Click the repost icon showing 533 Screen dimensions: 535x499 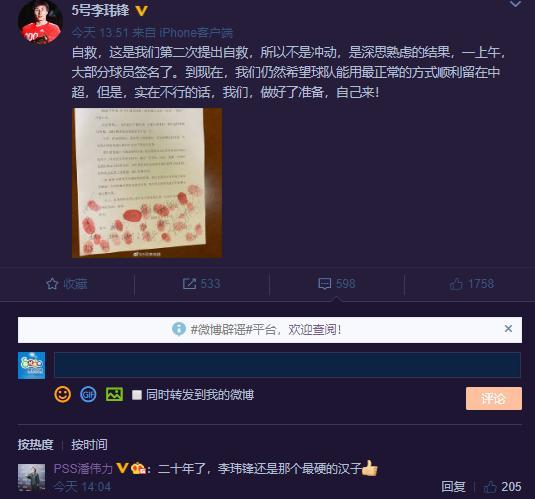click(189, 284)
